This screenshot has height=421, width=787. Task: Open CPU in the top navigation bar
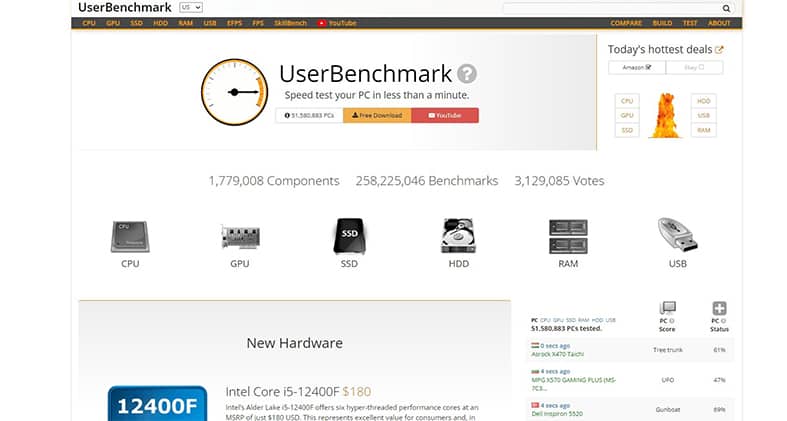click(x=89, y=23)
